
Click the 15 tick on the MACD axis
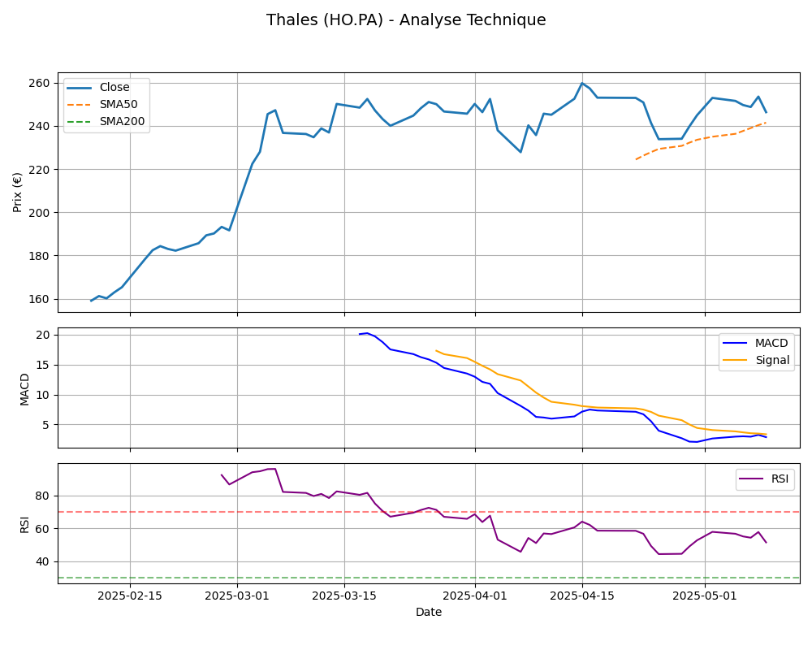44,366
